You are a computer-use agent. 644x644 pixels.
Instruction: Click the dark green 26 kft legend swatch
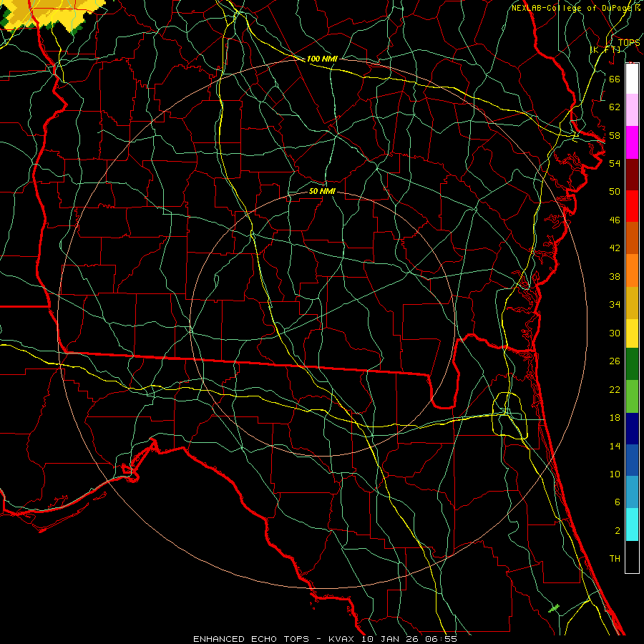[x=632, y=364]
